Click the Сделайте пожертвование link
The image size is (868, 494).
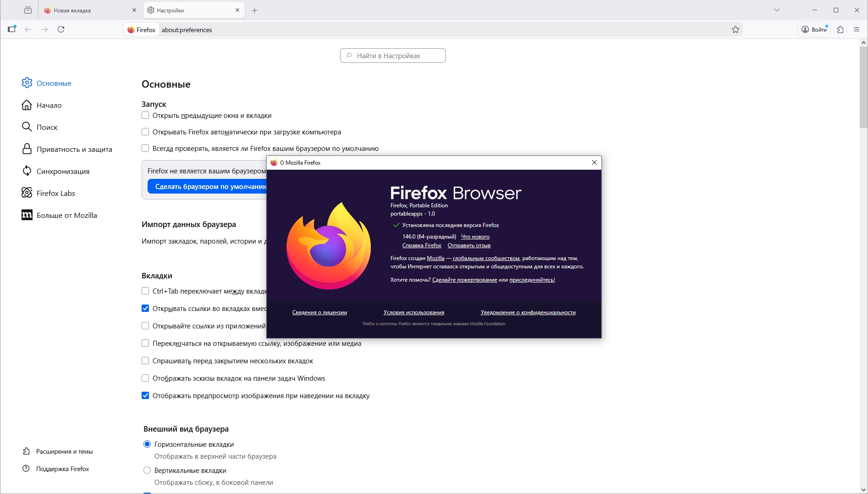pyautogui.click(x=465, y=280)
